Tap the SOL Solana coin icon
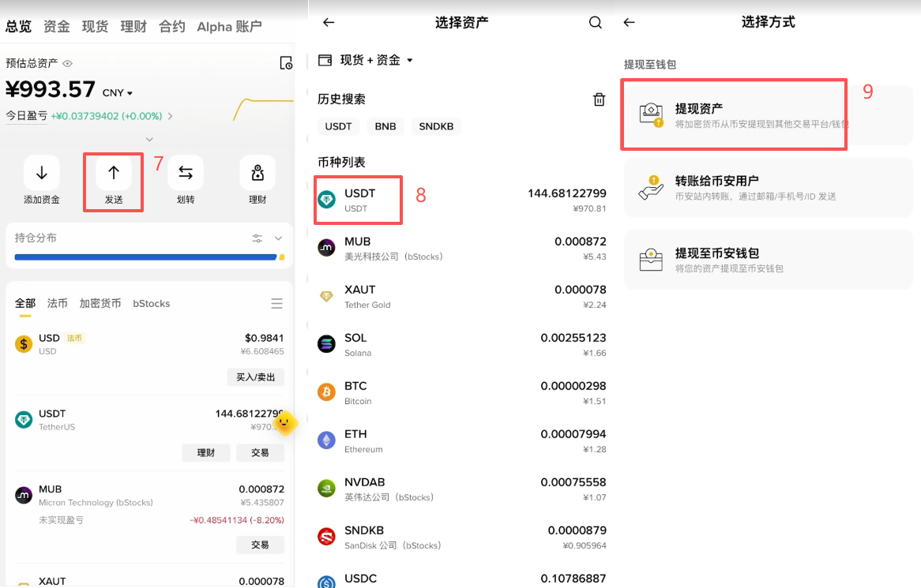 point(326,344)
